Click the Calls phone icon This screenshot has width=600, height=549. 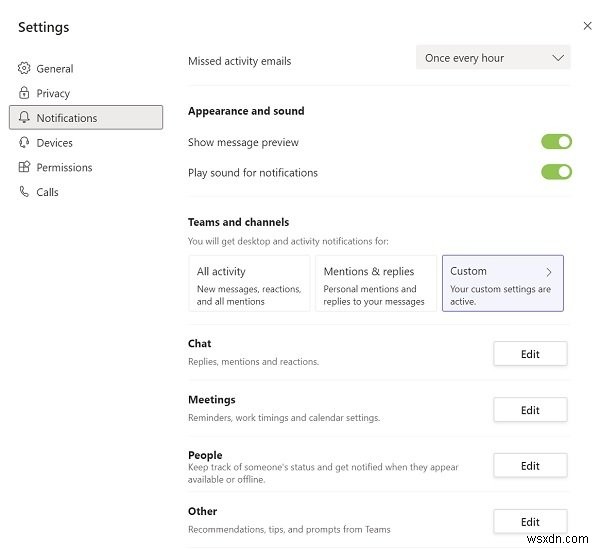point(24,191)
